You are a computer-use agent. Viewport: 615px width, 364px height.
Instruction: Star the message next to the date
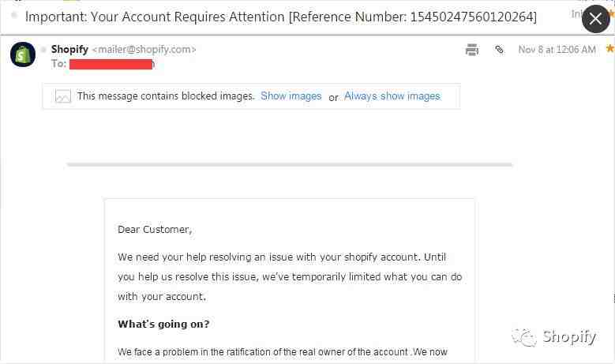(x=609, y=49)
